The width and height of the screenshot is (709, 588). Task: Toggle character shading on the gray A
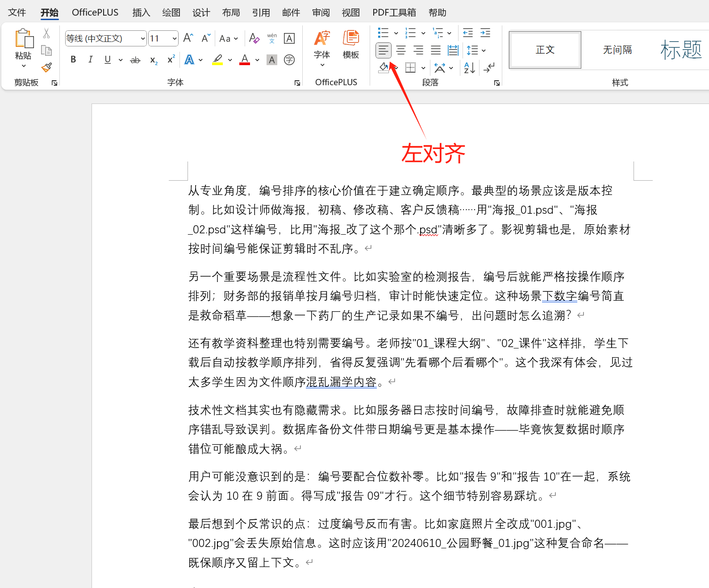pyautogui.click(x=272, y=60)
